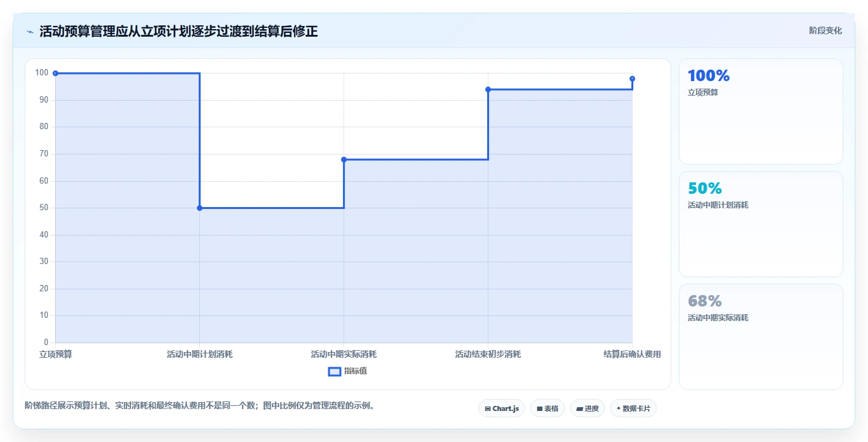This screenshot has height=442, width=868.
Task: Click the icon in the 表格 tag
Action: click(x=540, y=409)
